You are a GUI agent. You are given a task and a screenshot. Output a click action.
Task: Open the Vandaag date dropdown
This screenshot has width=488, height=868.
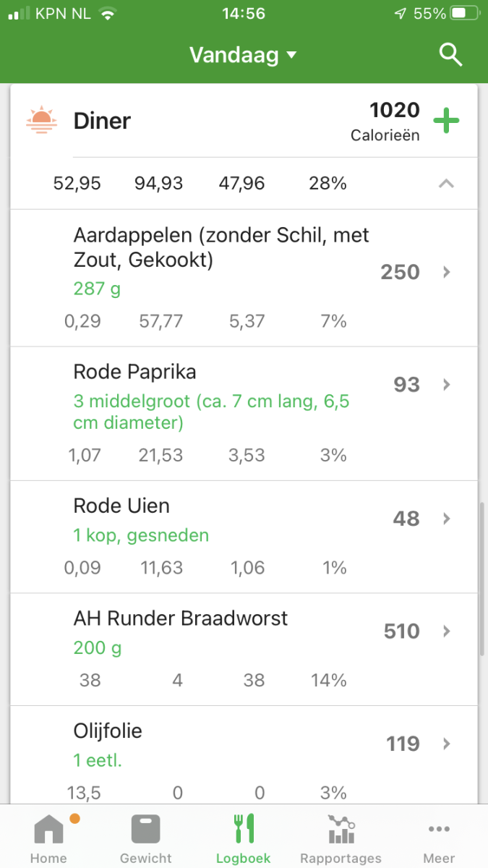click(x=243, y=55)
